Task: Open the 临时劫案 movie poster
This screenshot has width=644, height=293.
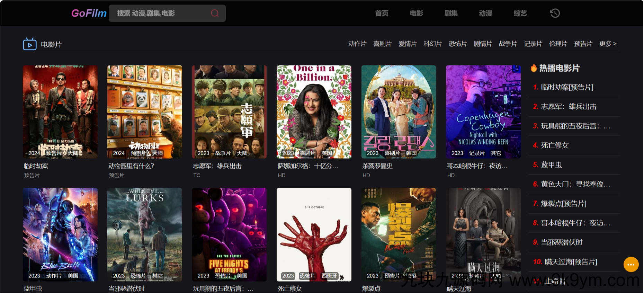Action: tap(60, 112)
